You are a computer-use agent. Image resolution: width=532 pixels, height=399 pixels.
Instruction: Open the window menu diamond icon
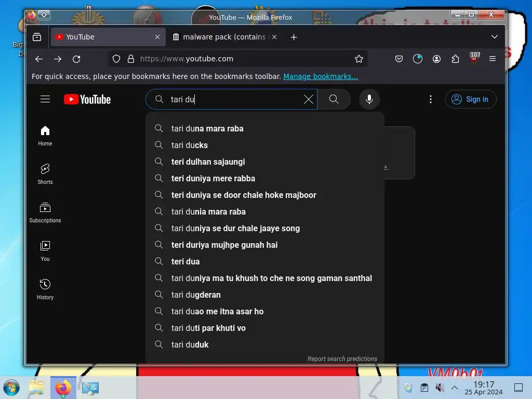pyautogui.click(x=44, y=15)
